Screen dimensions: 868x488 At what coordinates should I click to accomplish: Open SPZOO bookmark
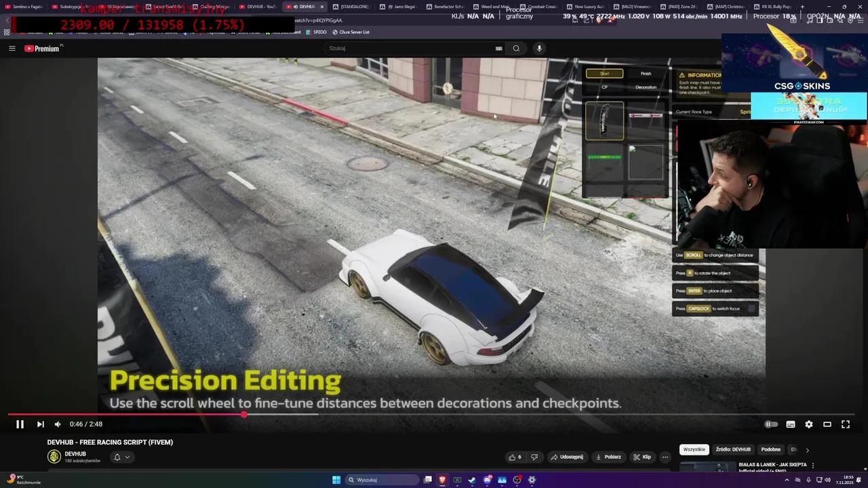(x=317, y=32)
